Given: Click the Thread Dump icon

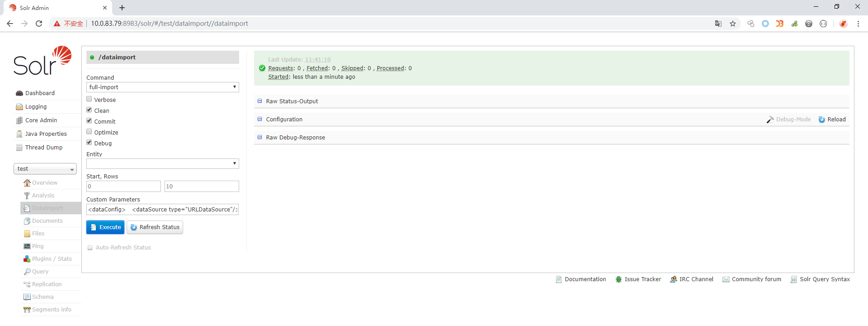Looking at the screenshot, I should (19, 148).
